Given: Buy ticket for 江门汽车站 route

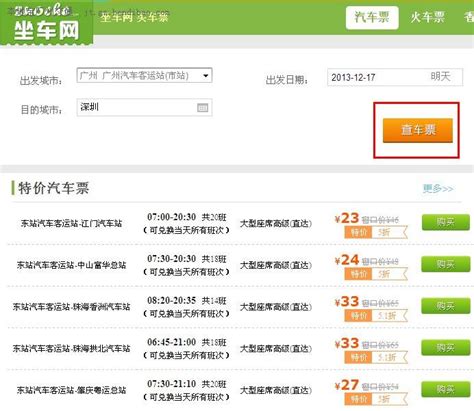Looking at the screenshot, I should click(446, 222).
